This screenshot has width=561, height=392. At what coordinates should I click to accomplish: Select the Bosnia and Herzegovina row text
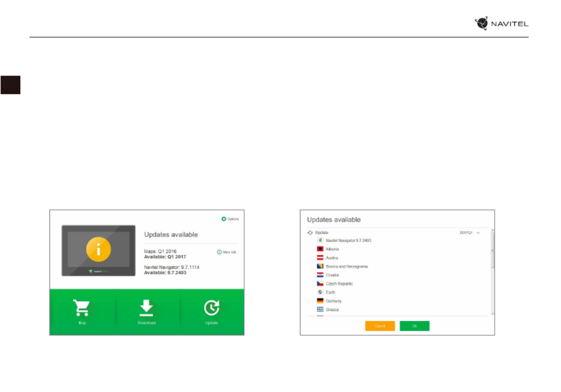coord(346,267)
